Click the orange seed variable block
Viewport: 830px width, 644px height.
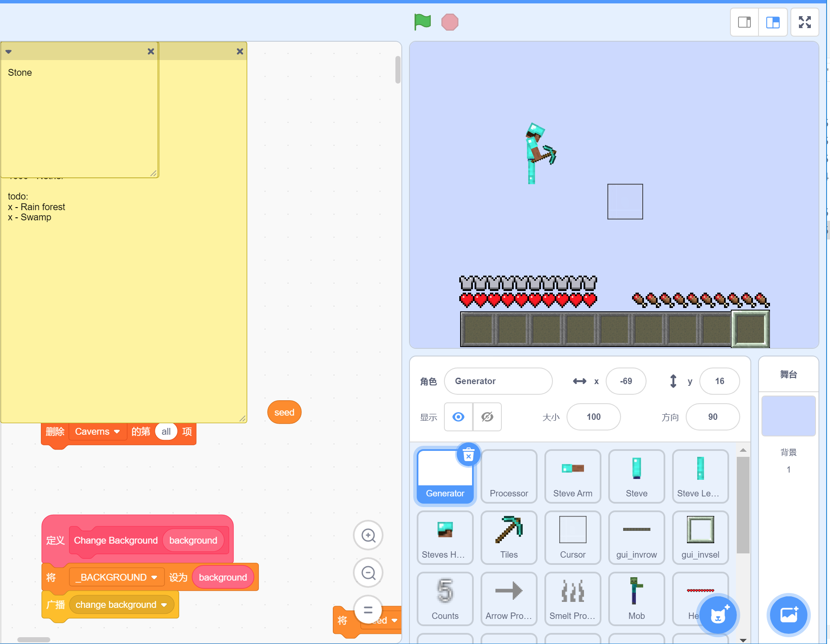(x=284, y=412)
